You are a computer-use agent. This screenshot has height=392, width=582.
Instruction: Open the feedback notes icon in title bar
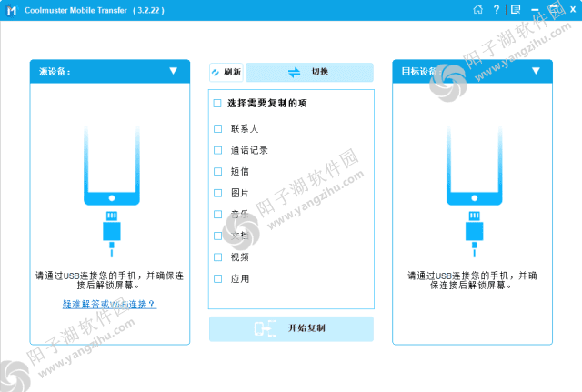pos(516,10)
